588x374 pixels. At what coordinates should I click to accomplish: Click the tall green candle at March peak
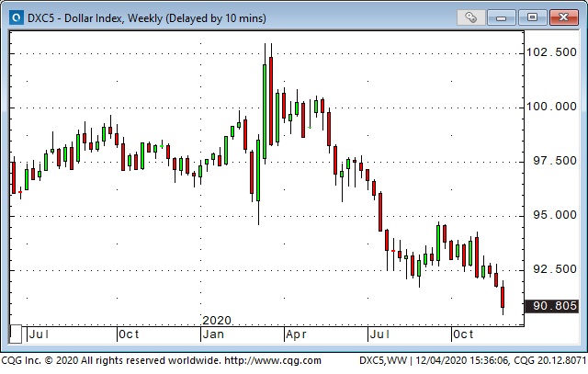click(265, 111)
